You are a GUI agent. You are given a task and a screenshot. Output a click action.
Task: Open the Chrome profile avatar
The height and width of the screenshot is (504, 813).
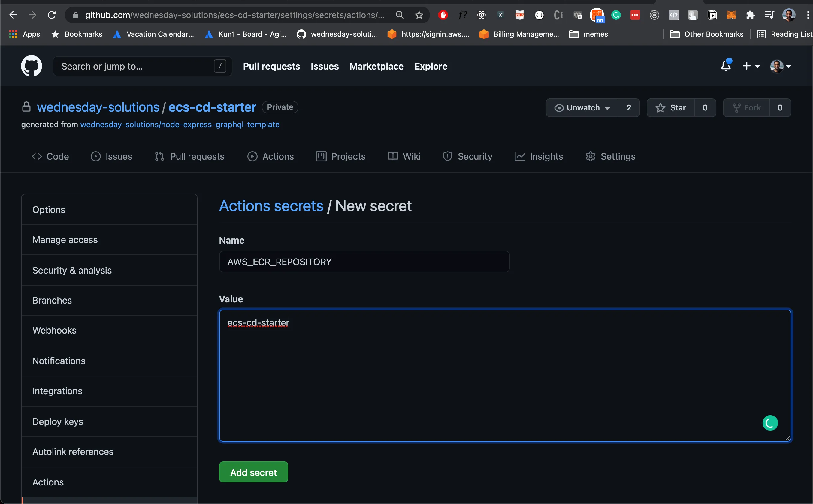click(x=789, y=15)
